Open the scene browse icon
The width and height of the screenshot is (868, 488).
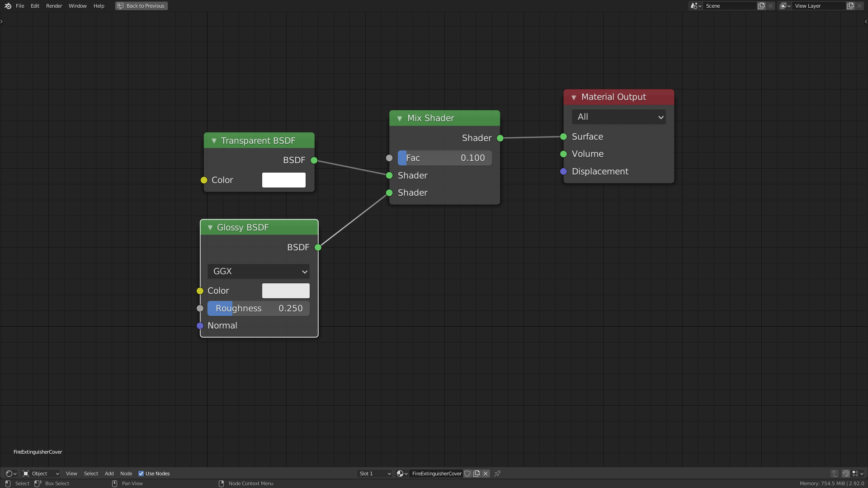(696, 6)
